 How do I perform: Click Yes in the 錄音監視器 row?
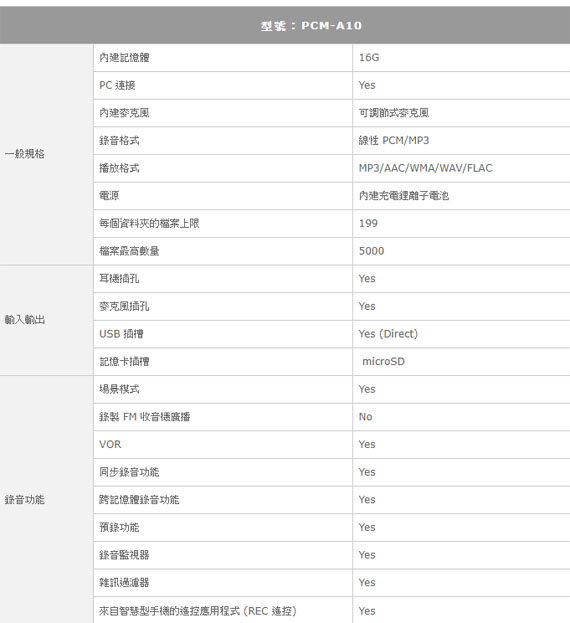[x=367, y=555]
